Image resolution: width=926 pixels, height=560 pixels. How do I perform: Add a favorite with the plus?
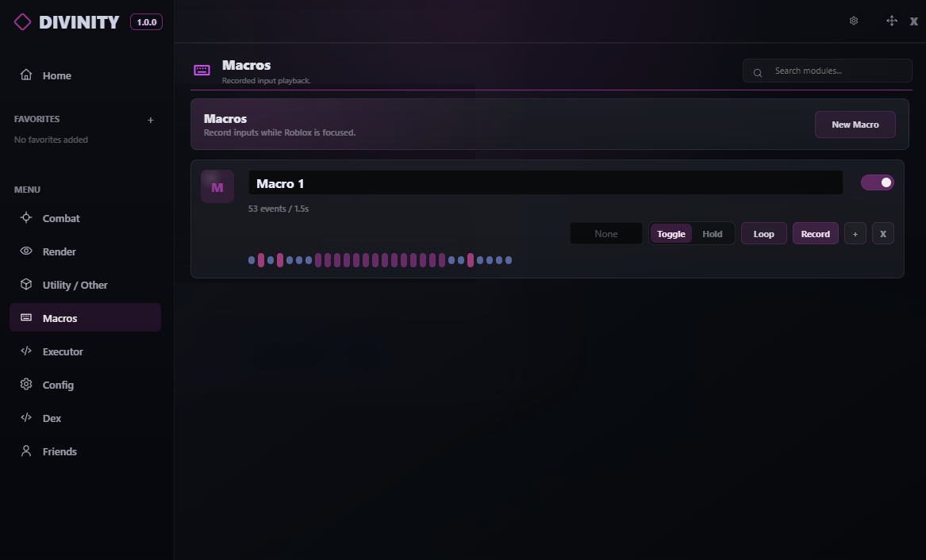click(x=151, y=120)
